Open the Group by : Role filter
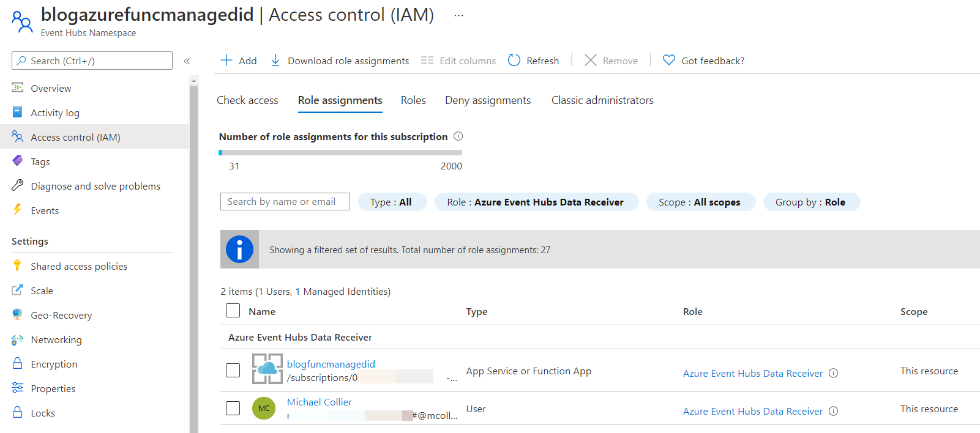The width and height of the screenshot is (980, 433). coord(811,202)
